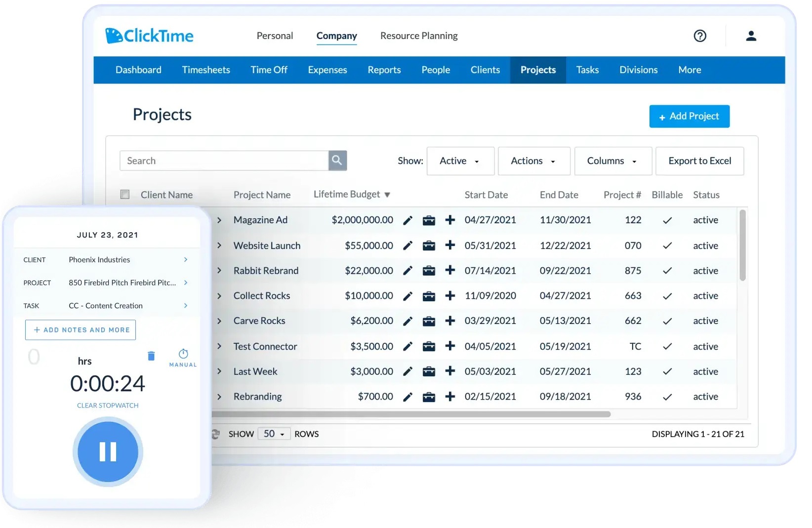
Task: Switch to the Timesheets tab
Action: (x=206, y=70)
